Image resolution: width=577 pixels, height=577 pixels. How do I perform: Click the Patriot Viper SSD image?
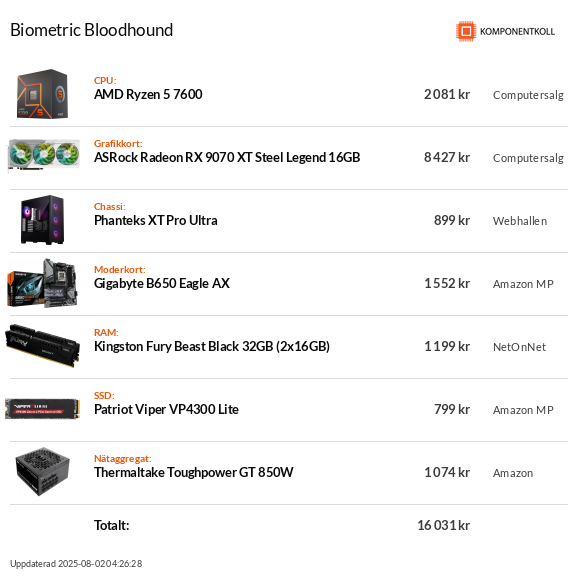[x=43, y=409]
